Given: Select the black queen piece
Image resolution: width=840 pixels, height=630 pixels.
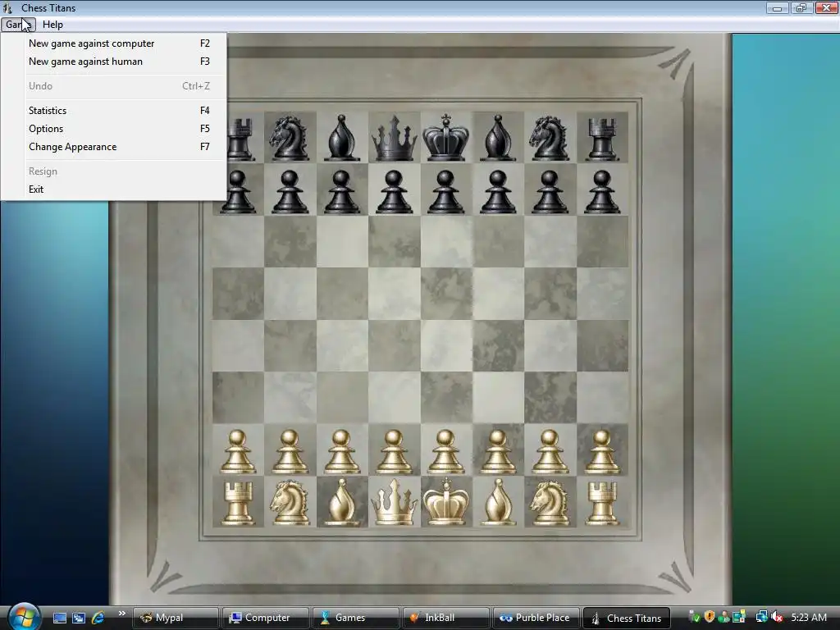Looking at the screenshot, I should tap(395, 138).
